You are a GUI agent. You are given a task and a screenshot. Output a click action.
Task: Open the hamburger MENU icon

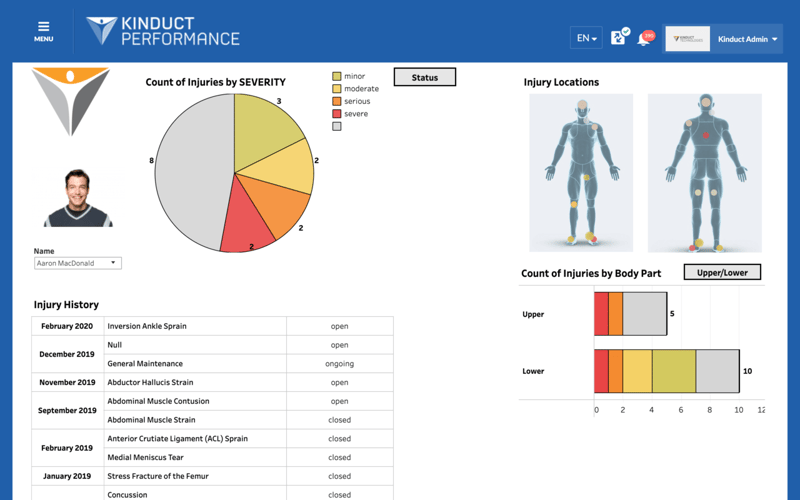[x=43, y=31]
